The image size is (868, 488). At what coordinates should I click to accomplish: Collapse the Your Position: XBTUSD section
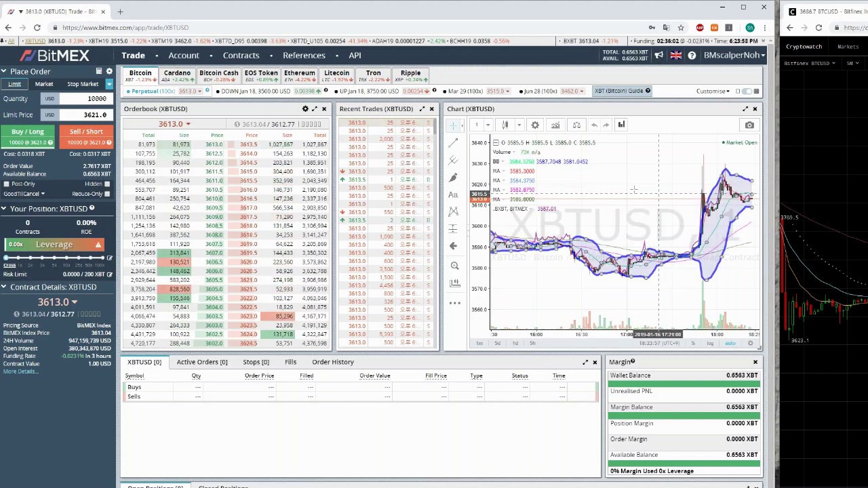click(4, 209)
